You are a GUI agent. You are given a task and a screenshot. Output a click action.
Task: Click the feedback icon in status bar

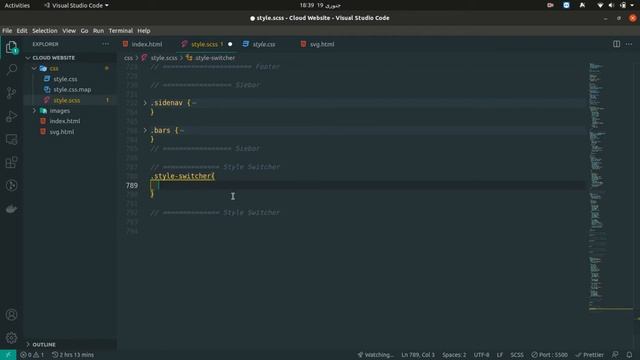tap(615, 355)
